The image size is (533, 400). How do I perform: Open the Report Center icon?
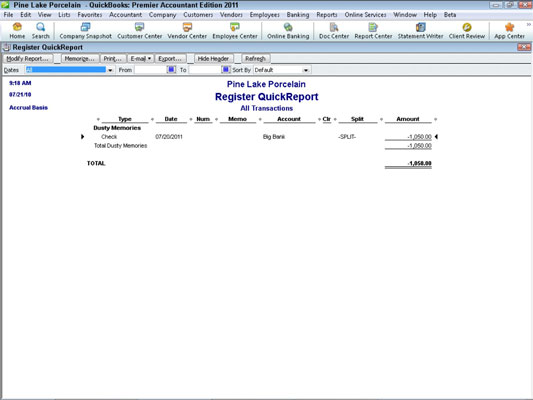tap(373, 27)
